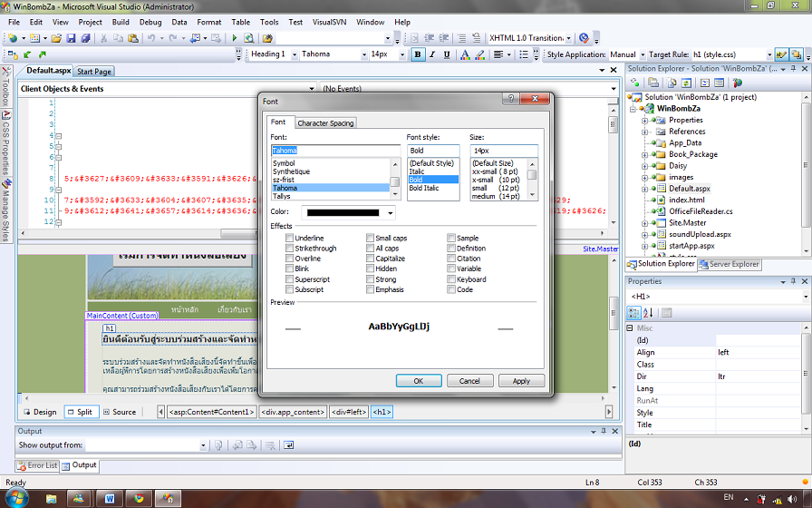
Task: Open the Format menu
Action: [x=208, y=23]
